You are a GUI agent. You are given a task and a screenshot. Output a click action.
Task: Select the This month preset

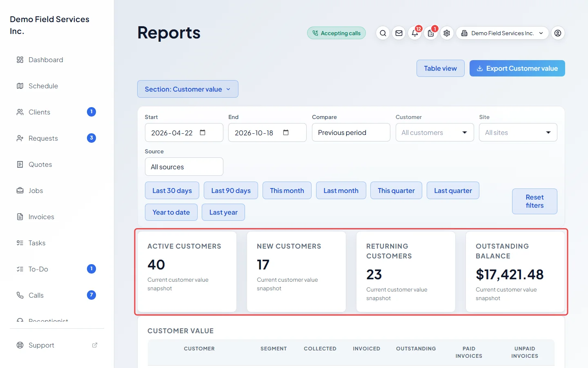coord(287,191)
